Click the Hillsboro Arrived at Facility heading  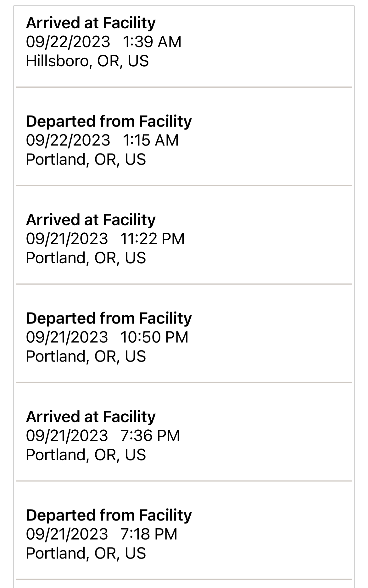[91, 23]
